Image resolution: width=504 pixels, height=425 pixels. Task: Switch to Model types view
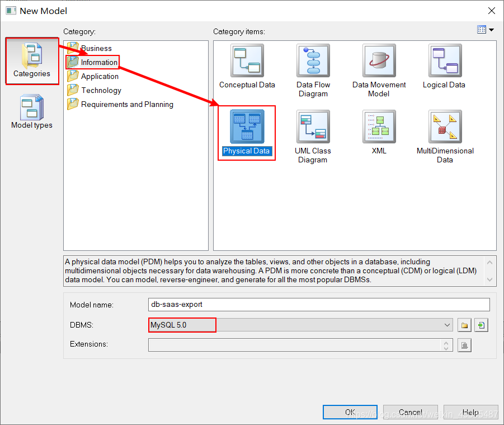(32, 111)
